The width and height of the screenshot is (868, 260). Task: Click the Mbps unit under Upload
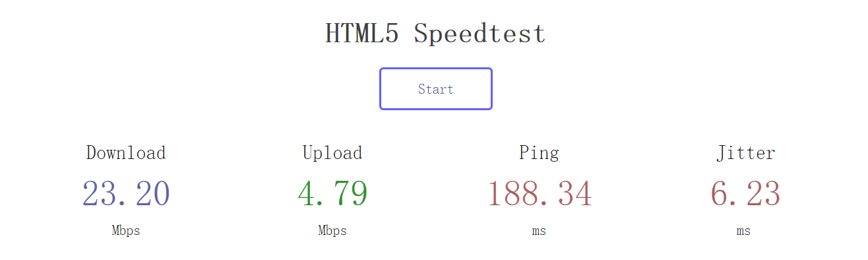(x=332, y=231)
